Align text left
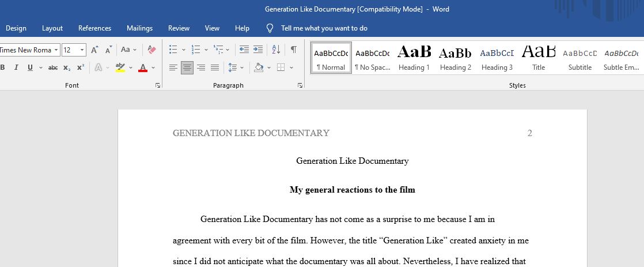This screenshot has height=267, width=644. (173, 67)
